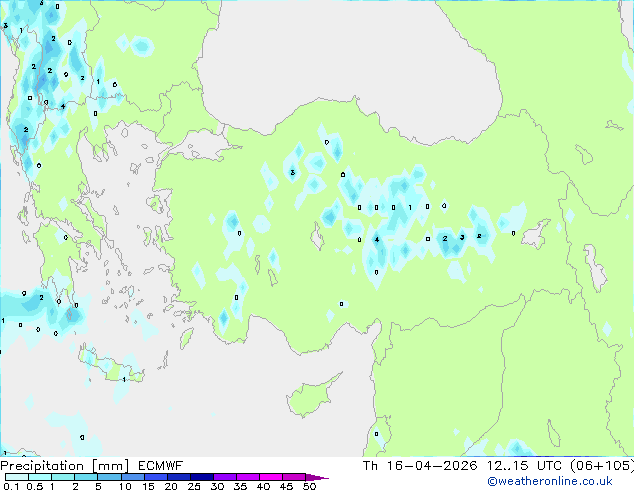Click the legend label '20'
Screen dimensions: 634x490
click(171, 486)
